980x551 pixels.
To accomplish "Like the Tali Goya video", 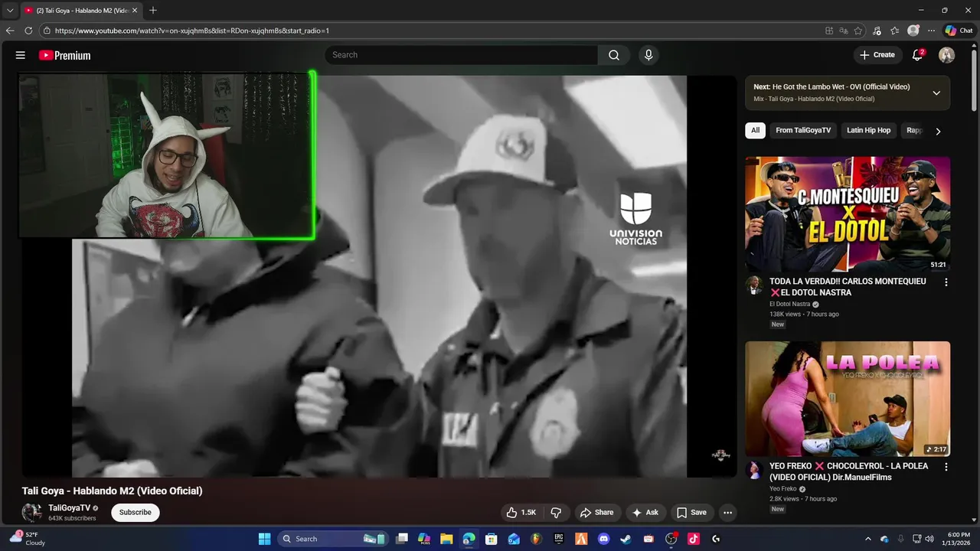I will (x=521, y=513).
